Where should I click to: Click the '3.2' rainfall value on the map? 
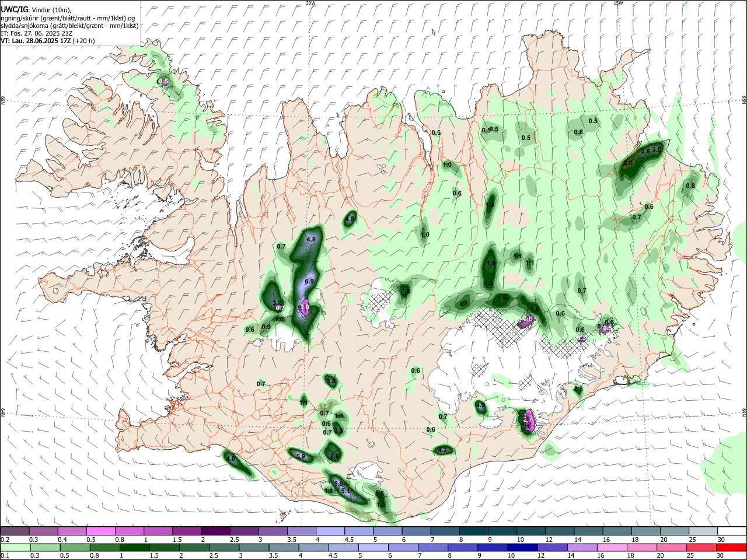[277, 303]
